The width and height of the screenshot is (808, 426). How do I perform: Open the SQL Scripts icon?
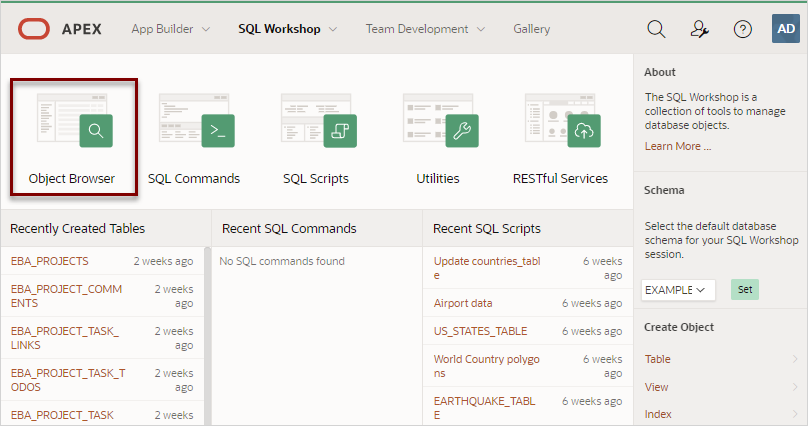[x=319, y=120]
